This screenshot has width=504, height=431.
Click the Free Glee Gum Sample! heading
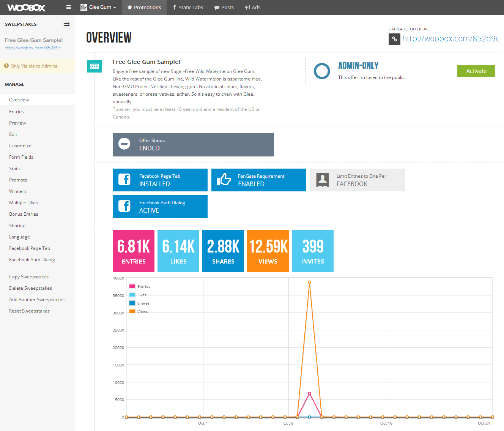pyautogui.click(x=146, y=62)
